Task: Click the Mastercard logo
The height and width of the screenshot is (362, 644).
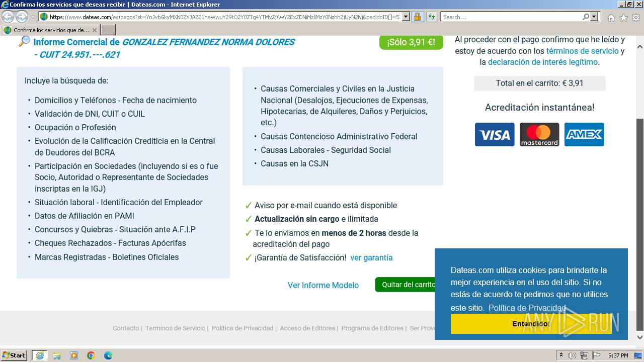Action: (x=539, y=135)
